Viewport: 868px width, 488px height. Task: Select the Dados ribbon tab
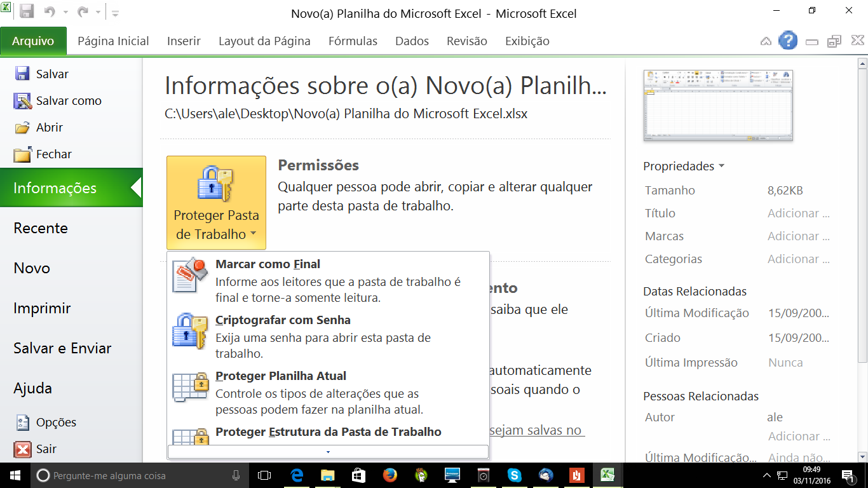pyautogui.click(x=412, y=41)
